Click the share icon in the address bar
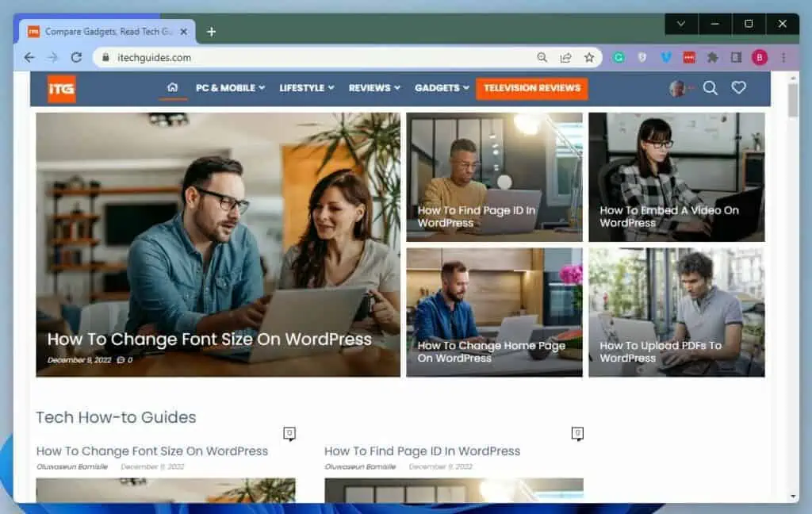 point(565,57)
